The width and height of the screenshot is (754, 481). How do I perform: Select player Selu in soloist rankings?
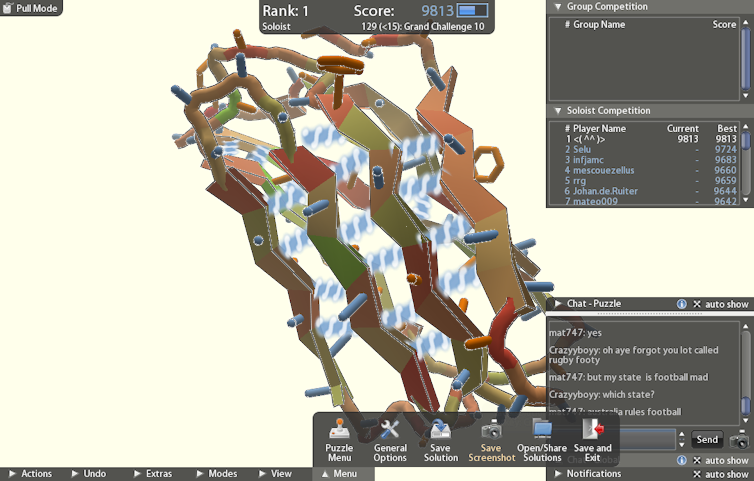click(581, 149)
